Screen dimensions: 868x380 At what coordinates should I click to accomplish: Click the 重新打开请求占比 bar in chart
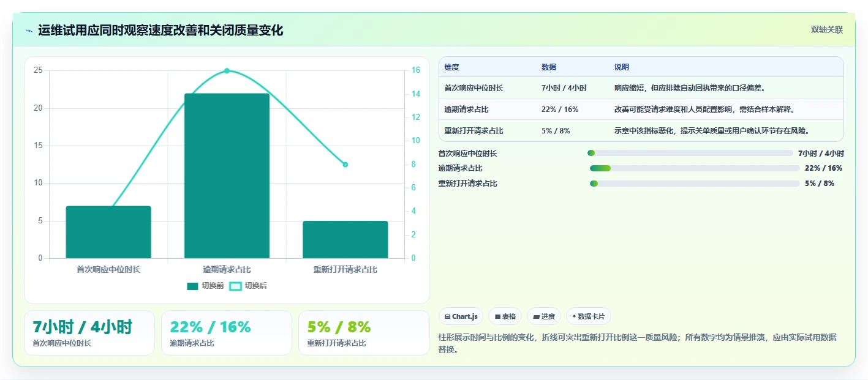click(345, 239)
